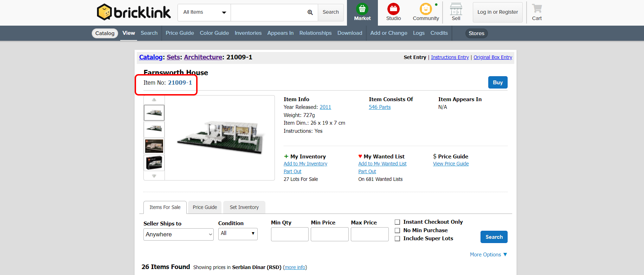Select the first Farnsworth House thumbnail
Viewport: 644px width, 275px height.
point(154,113)
